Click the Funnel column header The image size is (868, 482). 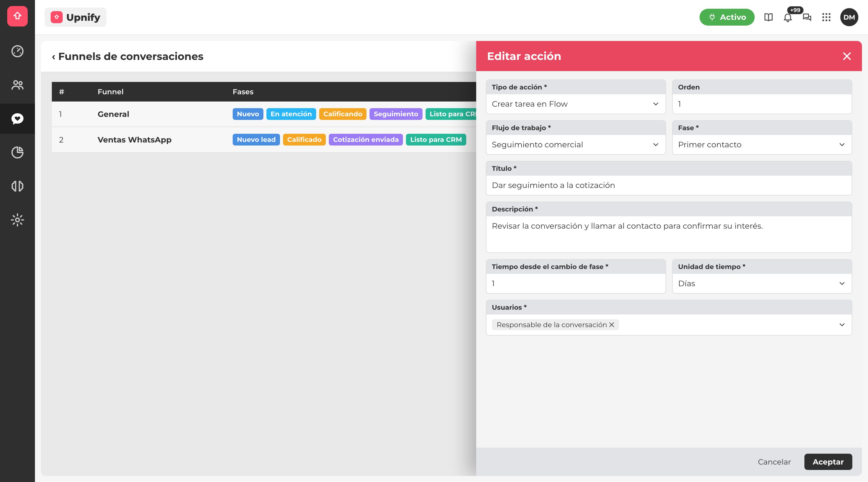click(x=111, y=92)
